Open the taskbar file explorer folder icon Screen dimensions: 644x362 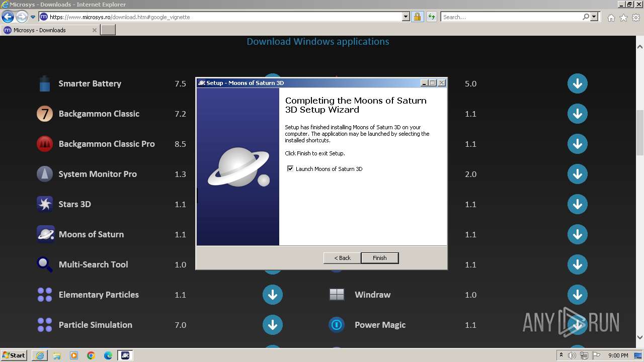click(x=57, y=355)
